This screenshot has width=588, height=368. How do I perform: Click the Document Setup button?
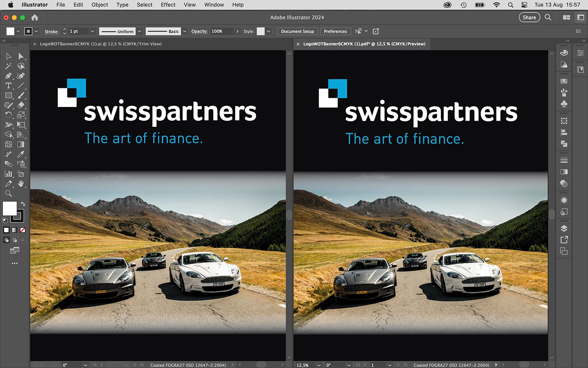click(x=297, y=31)
